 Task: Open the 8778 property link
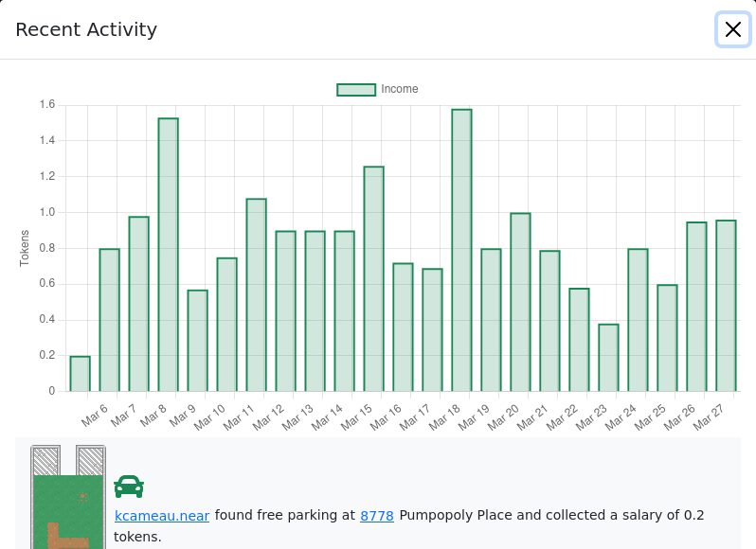377,515
